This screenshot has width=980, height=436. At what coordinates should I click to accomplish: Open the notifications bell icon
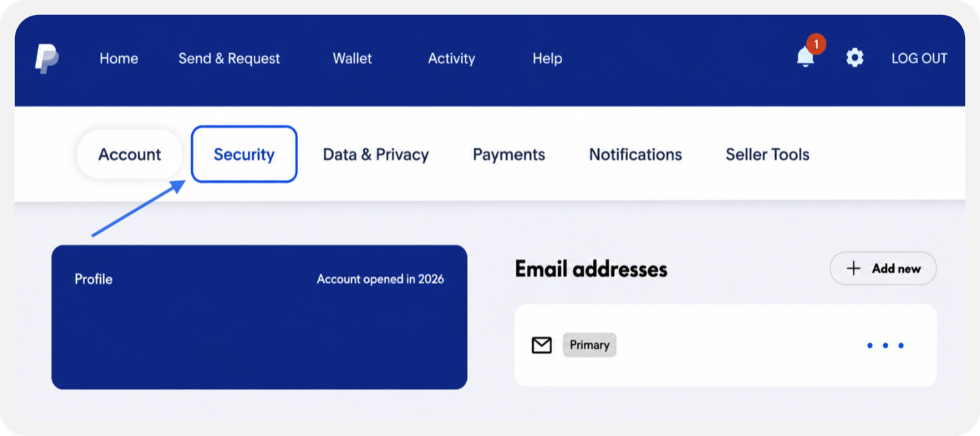[806, 58]
